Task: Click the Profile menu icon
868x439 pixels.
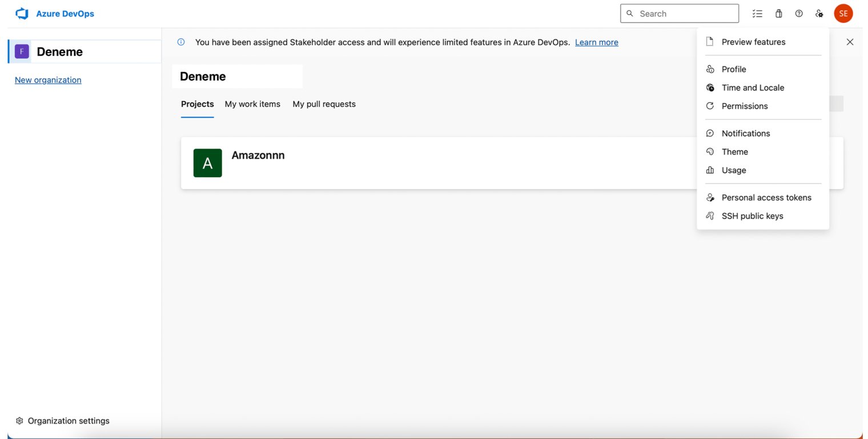Action: point(710,69)
